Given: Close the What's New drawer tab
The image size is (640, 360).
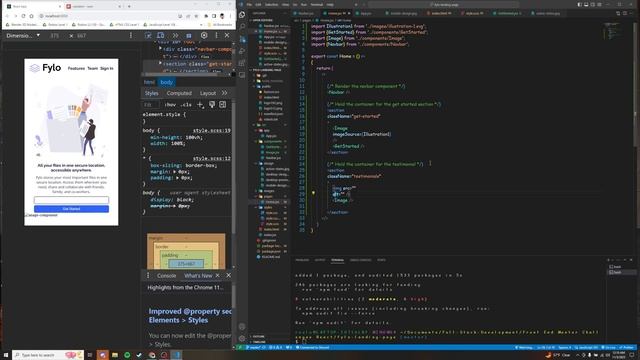Looking at the screenshot, I should (218, 276).
